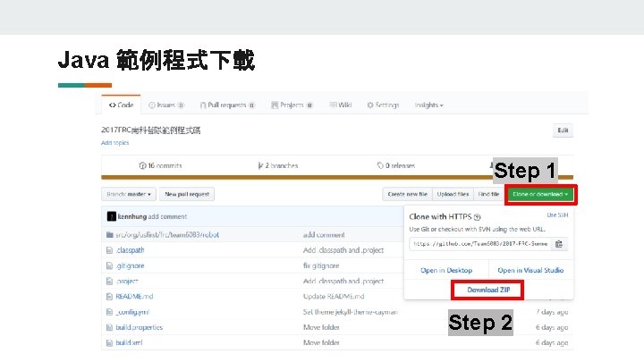
Task: Click file icon beside .project
Action: [109, 282]
